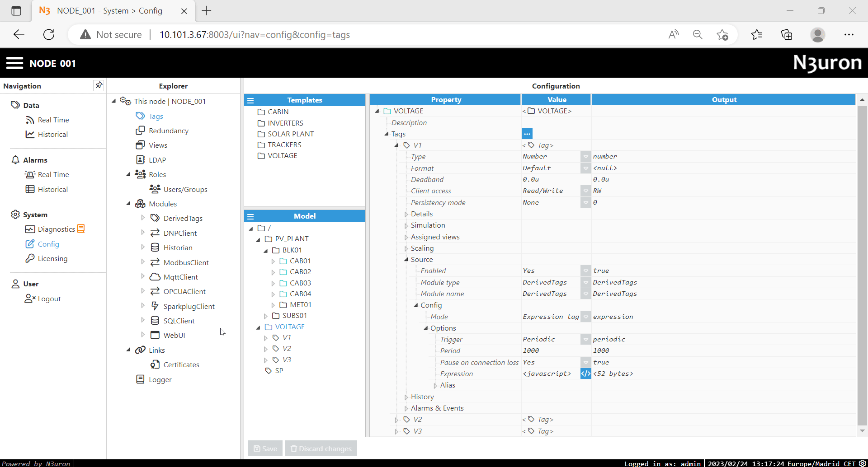
Task: Expand the Details property section
Action: [406, 214]
